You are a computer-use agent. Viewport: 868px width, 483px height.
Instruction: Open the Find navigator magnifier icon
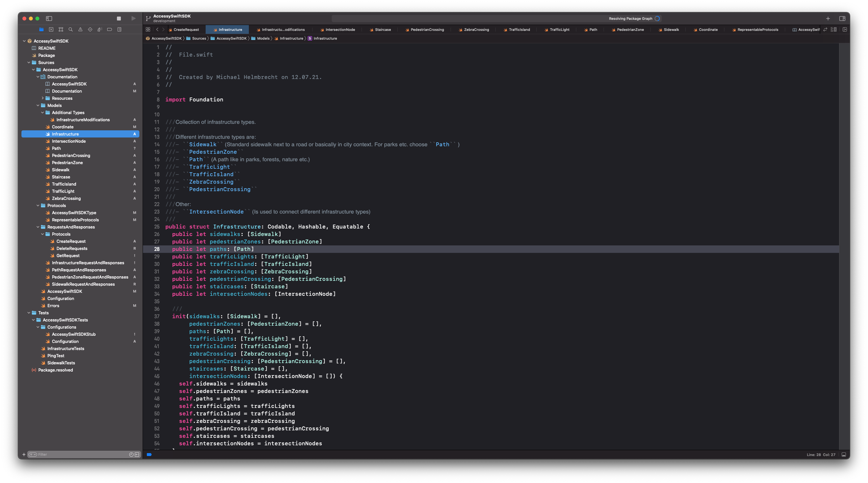tap(70, 29)
